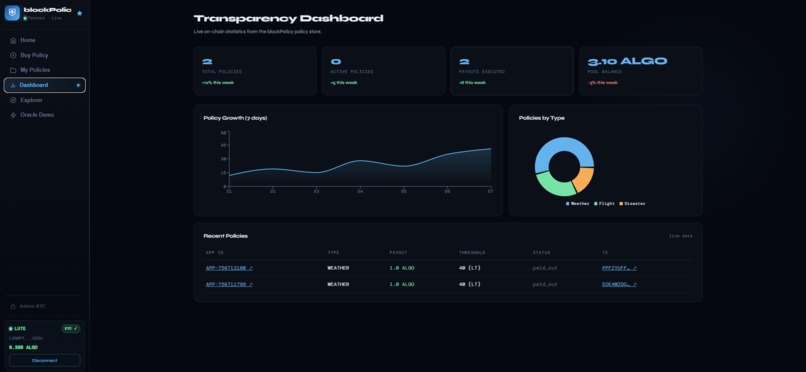Click the blockPolicy shield logo icon
806x372 pixels.
tap(12, 13)
